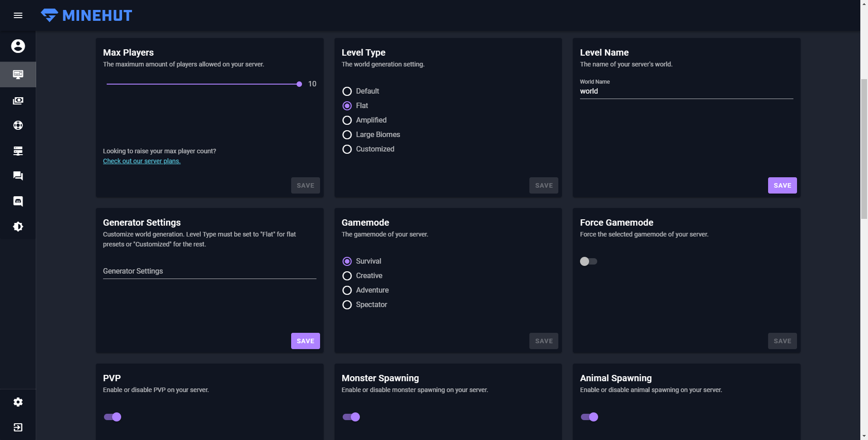Adjust the Max Players slider handle

click(299, 84)
